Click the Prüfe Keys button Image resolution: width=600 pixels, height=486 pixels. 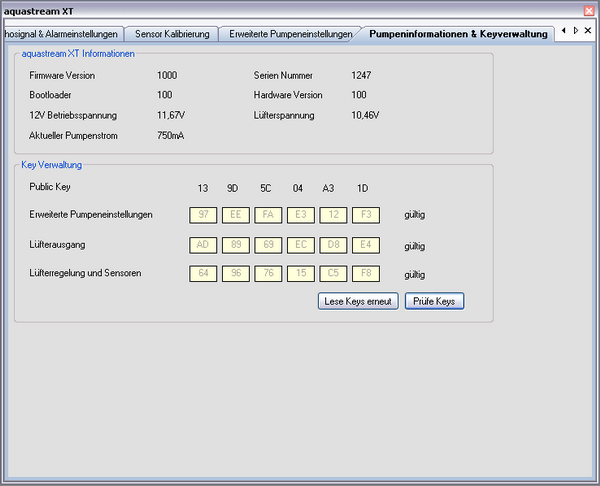(434, 302)
